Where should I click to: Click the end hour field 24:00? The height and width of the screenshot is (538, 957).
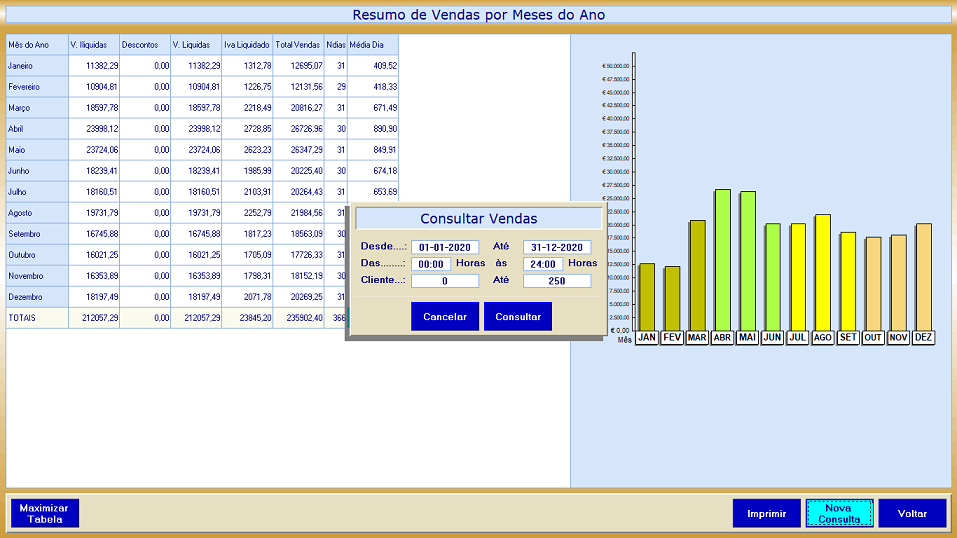pyautogui.click(x=543, y=264)
